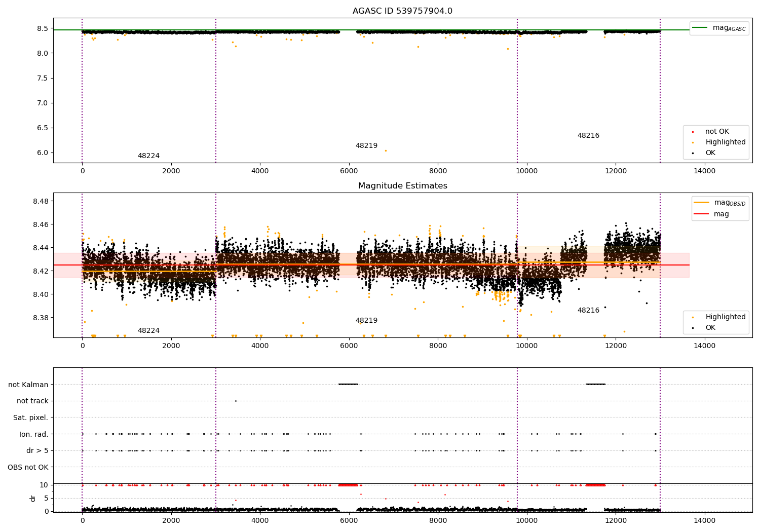Click the 'not Kalman' axis label
This screenshot has height=532, width=760.
[28, 385]
